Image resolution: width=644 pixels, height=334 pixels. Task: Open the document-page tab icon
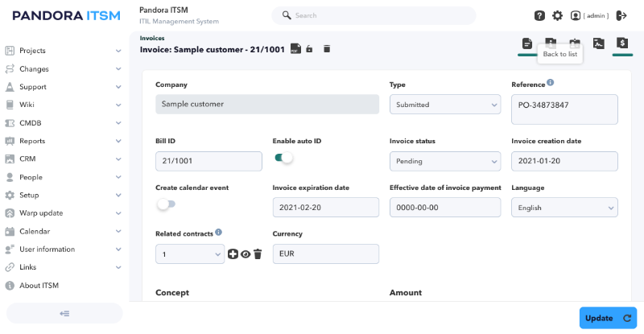pos(527,43)
